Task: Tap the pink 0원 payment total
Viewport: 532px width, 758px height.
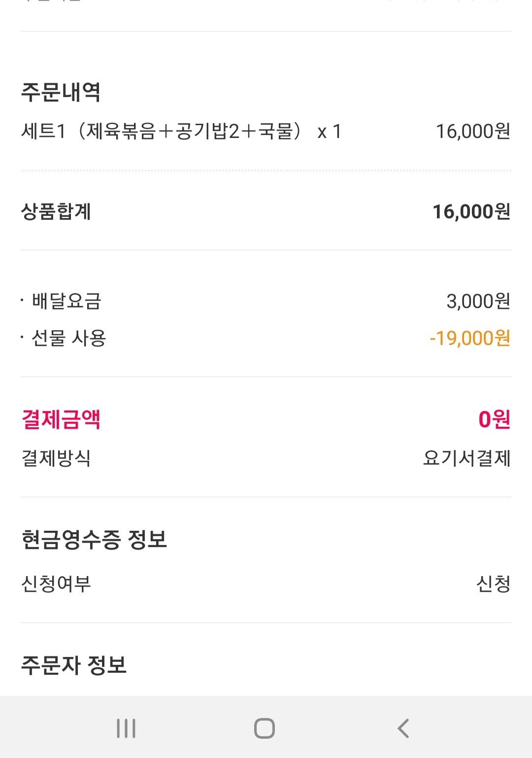Action: (494, 419)
